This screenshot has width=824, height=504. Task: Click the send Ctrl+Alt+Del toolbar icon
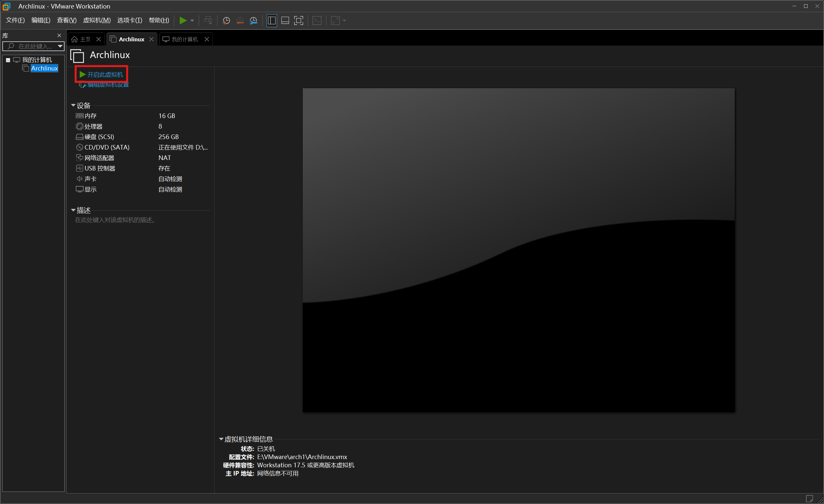click(208, 21)
